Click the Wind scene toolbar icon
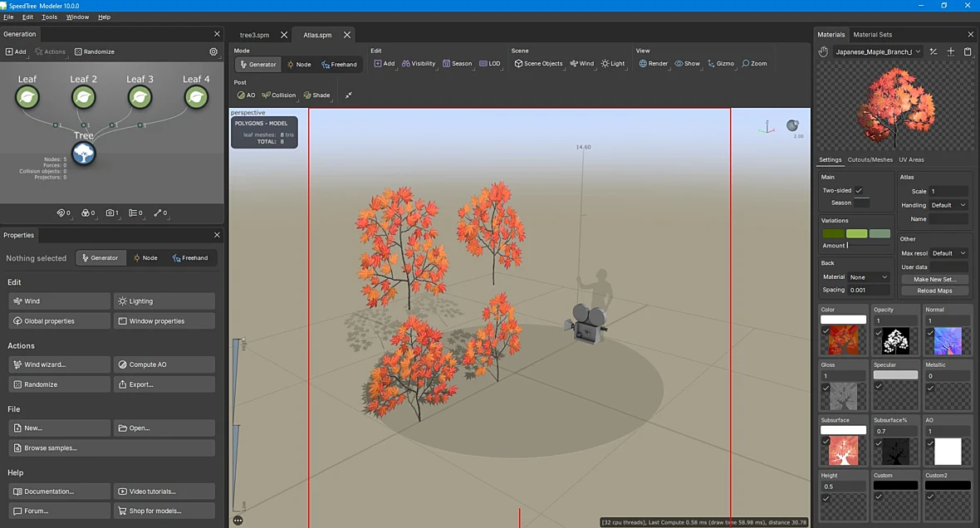Screen dimensions: 980x528 coord(581,64)
